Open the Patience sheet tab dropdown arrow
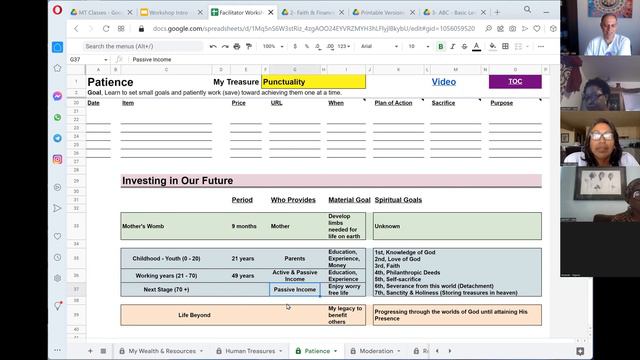Image resolution: width=640 pixels, height=360 pixels. coord(336,351)
